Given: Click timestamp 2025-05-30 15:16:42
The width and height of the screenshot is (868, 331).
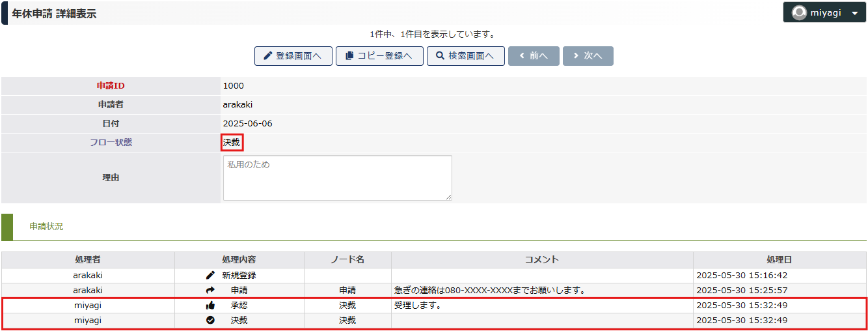Looking at the screenshot, I should [742, 276].
